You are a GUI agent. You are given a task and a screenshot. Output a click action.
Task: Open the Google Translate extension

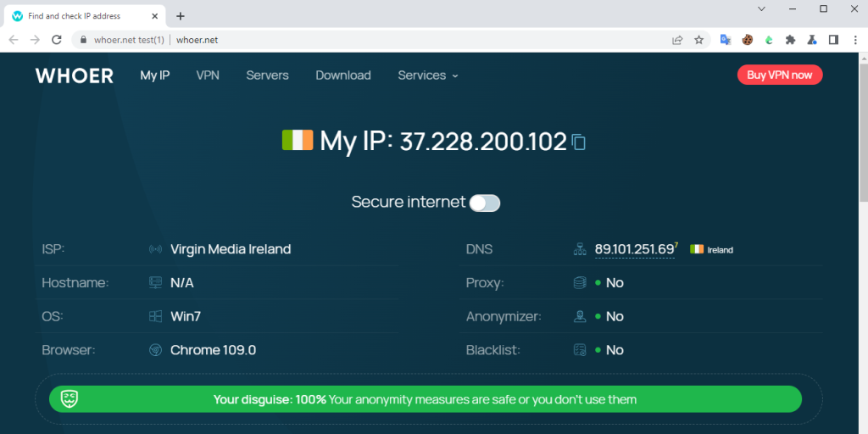(x=726, y=40)
